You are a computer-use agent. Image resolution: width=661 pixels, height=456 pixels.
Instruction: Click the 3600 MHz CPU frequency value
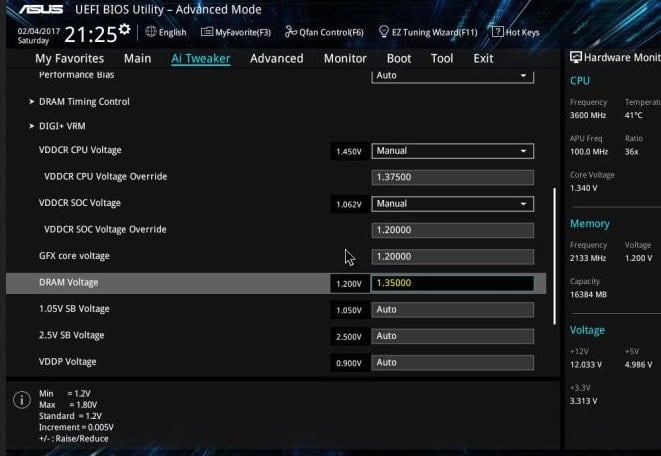(x=588, y=115)
